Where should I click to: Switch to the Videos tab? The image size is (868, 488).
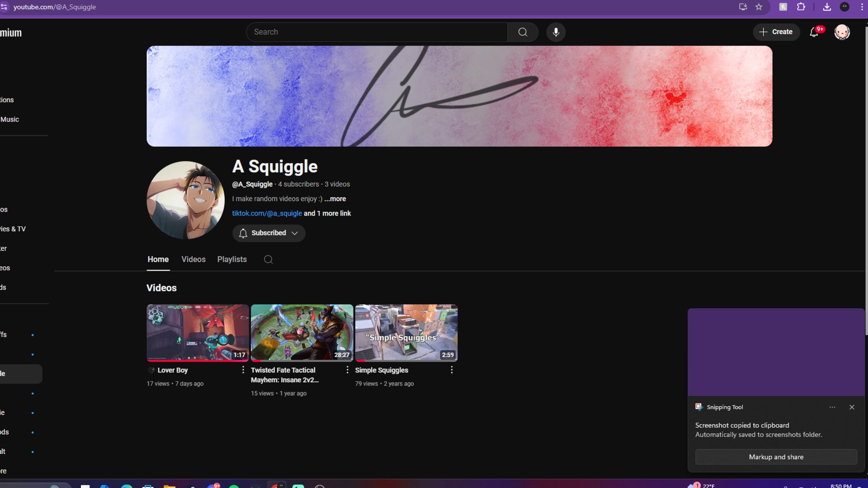pos(193,259)
